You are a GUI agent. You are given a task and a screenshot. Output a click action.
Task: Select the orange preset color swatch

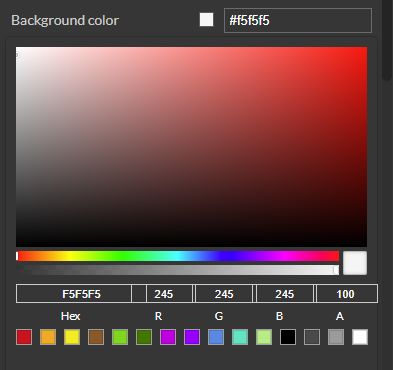click(x=48, y=337)
